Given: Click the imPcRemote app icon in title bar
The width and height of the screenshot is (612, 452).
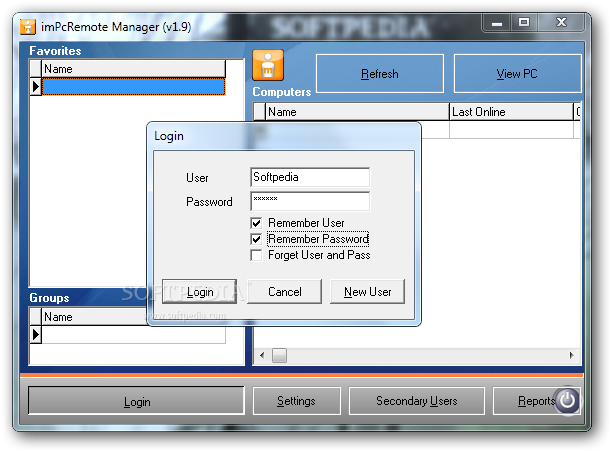Looking at the screenshot, I should coord(29,26).
